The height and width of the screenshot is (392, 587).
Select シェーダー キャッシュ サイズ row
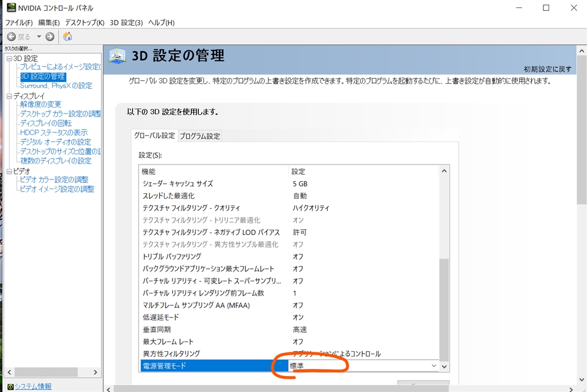pyautogui.click(x=289, y=184)
